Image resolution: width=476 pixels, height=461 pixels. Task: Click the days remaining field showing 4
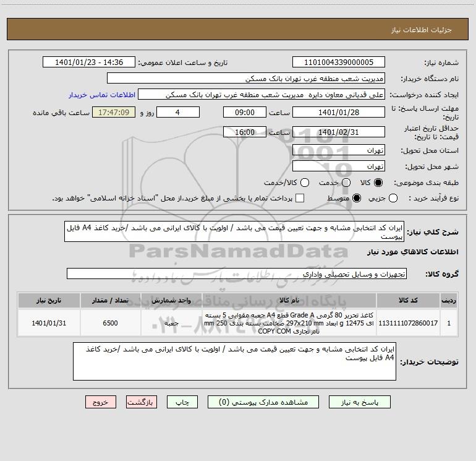point(178,112)
